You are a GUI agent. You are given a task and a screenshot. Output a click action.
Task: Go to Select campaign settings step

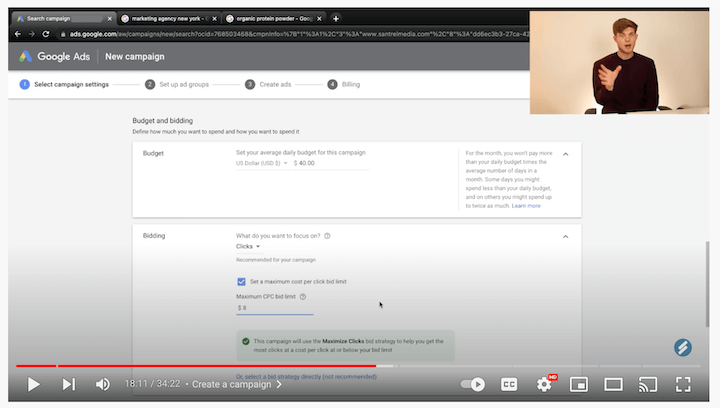pos(64,84)
